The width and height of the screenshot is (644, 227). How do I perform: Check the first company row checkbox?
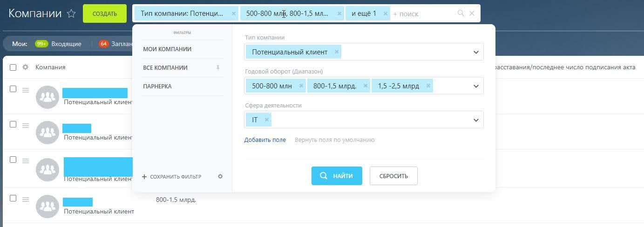[13, 89]
